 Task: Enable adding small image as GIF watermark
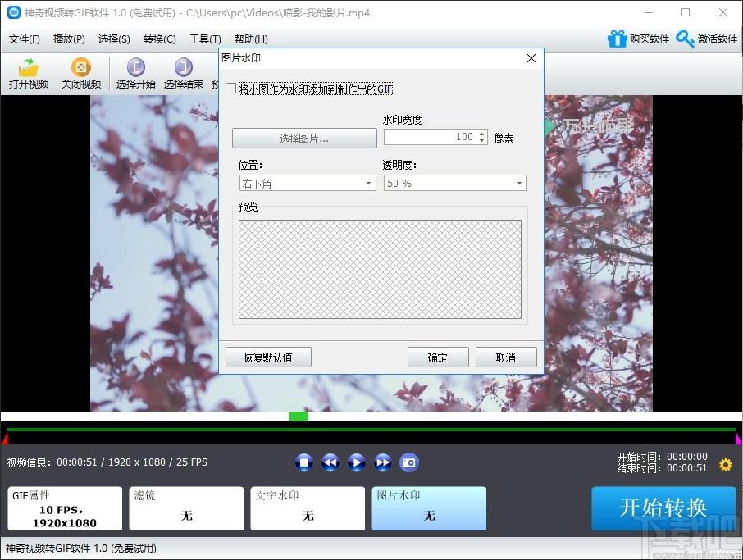230,89
